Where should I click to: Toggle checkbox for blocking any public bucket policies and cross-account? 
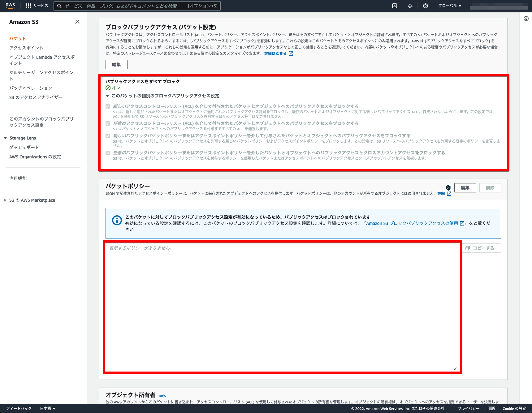click(108, 153)
